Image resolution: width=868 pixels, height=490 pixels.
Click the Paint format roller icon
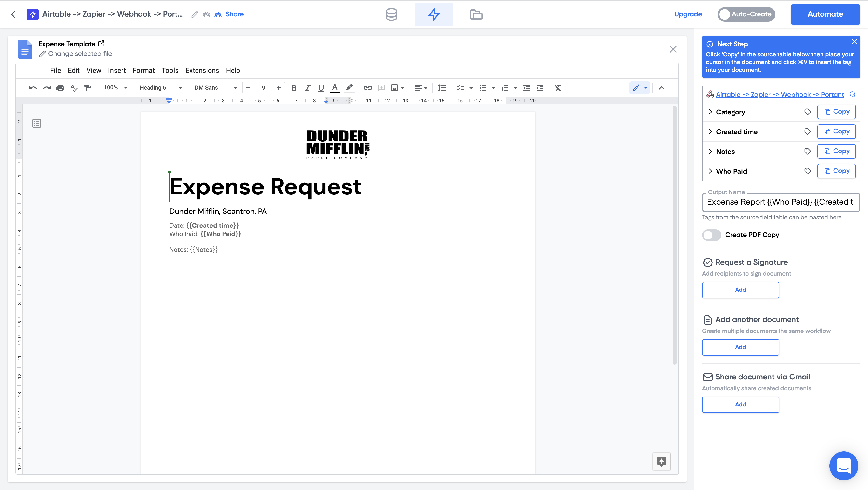pos(88,88)
